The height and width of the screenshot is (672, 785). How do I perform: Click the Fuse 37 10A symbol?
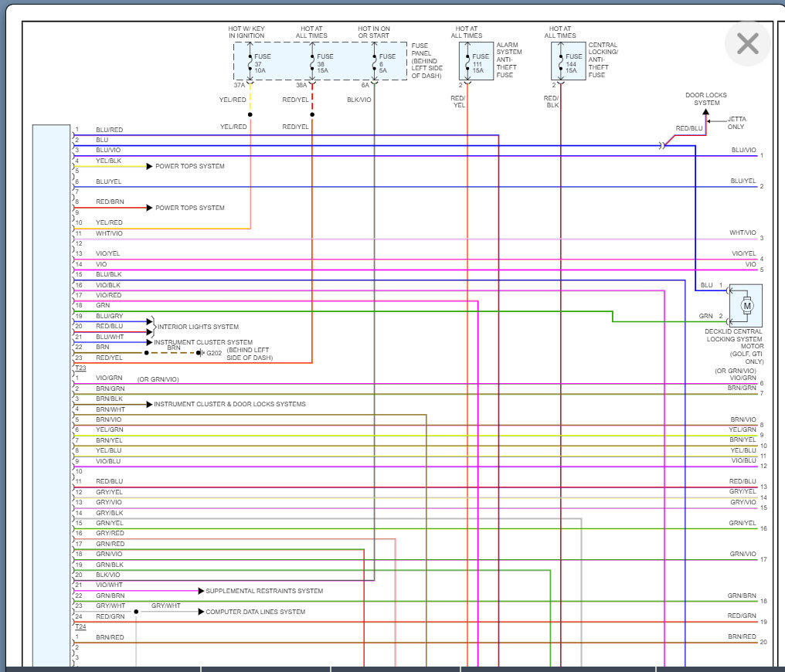pos(250,63)
